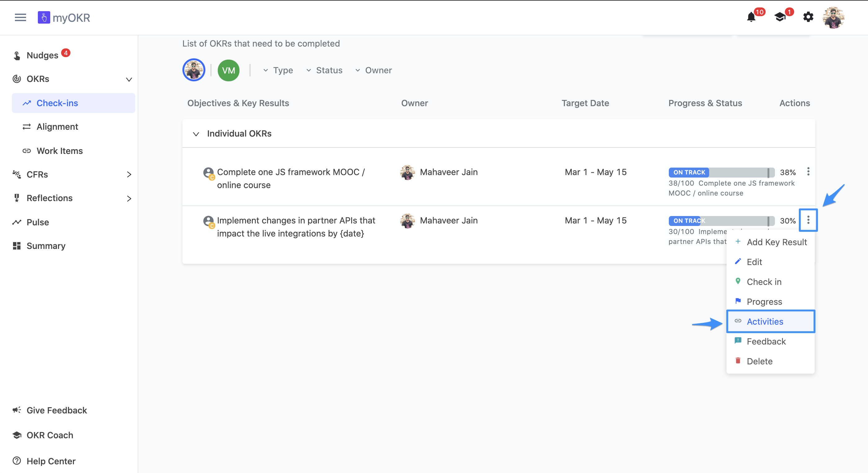Screen dimensions: 868x473
Task: Collapse the Individual OKRs section
Action: tap(196, 134)
